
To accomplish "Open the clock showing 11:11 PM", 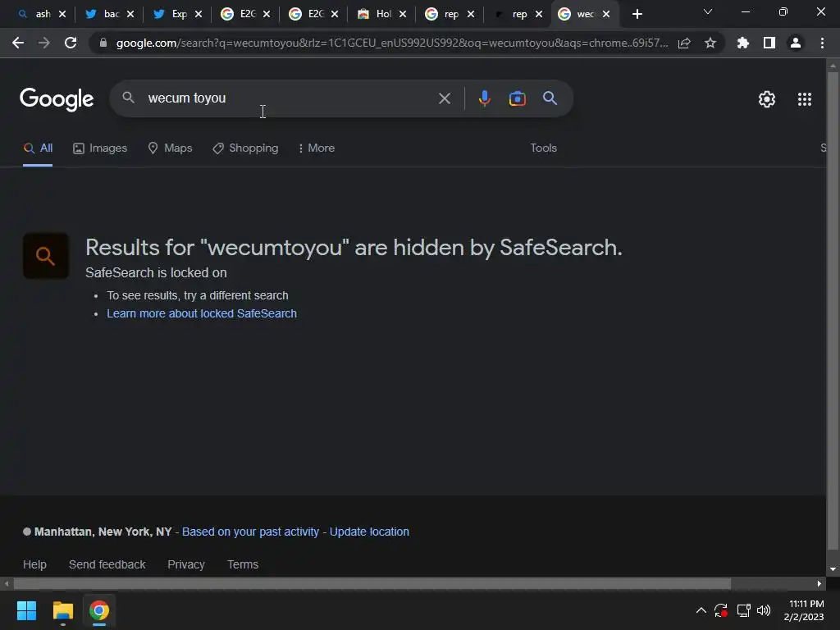I will point(804,610).
